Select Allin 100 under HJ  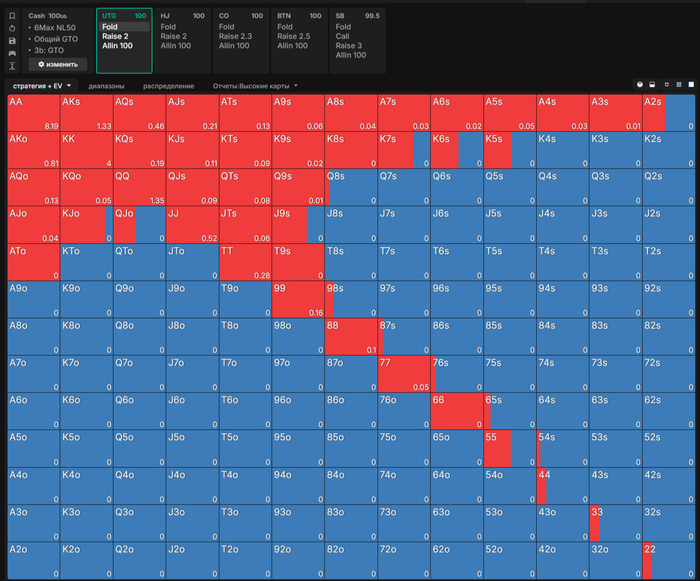[x=176, y=46]
